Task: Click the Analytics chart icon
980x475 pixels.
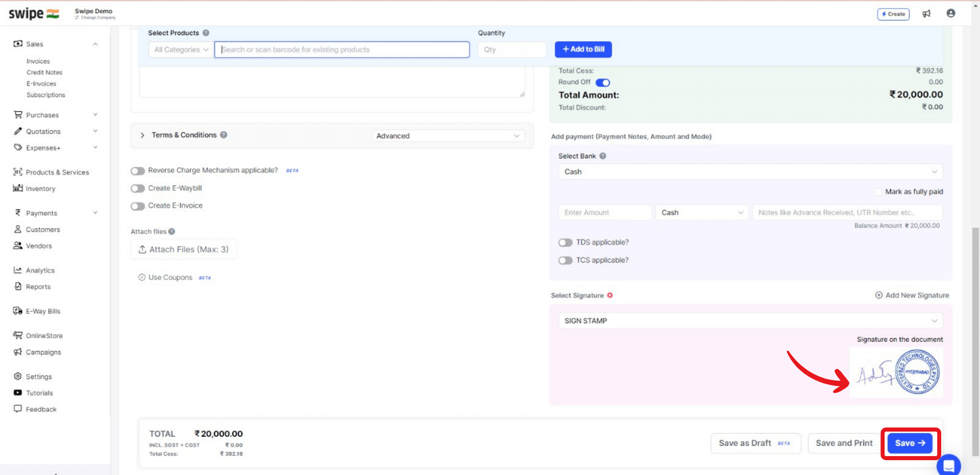Action: tap(18, 270)
